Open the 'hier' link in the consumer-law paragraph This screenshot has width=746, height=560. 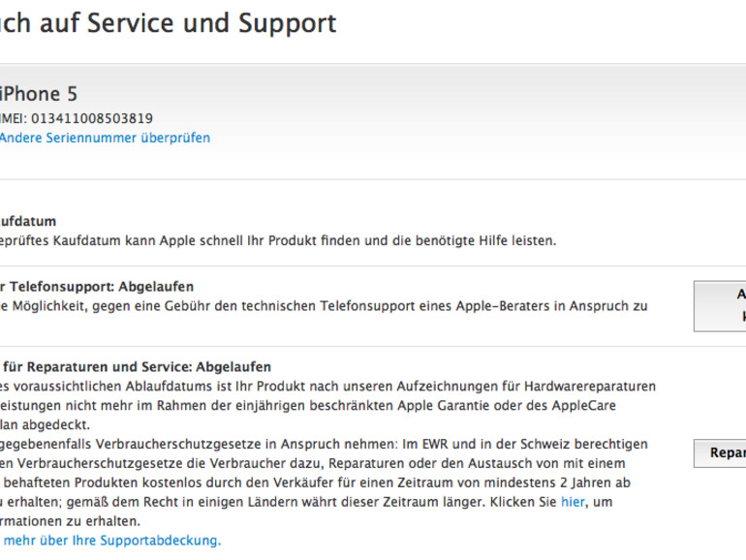[573, 502]
